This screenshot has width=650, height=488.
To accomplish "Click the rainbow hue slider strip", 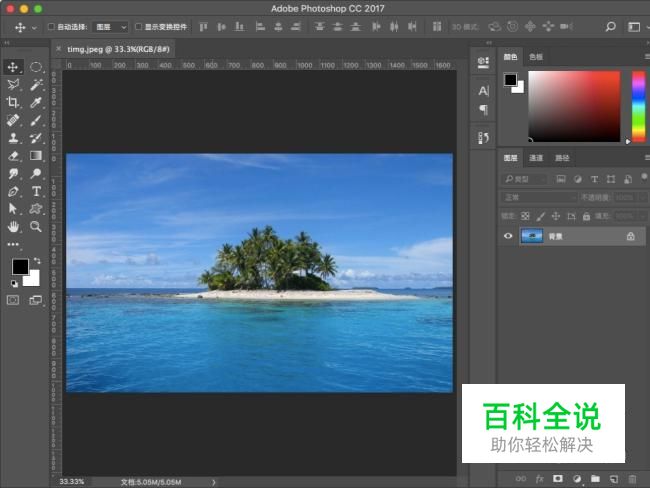I will [638, 107].
